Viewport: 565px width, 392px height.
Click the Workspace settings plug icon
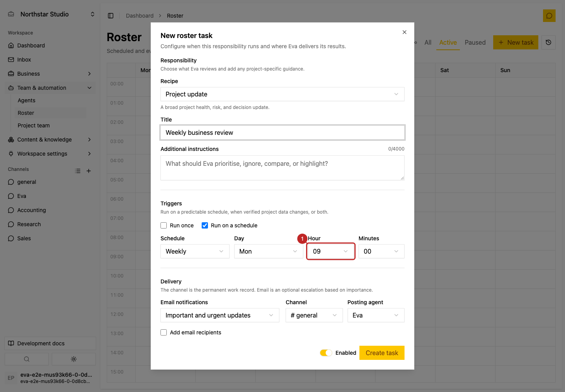tap(11, 154)
